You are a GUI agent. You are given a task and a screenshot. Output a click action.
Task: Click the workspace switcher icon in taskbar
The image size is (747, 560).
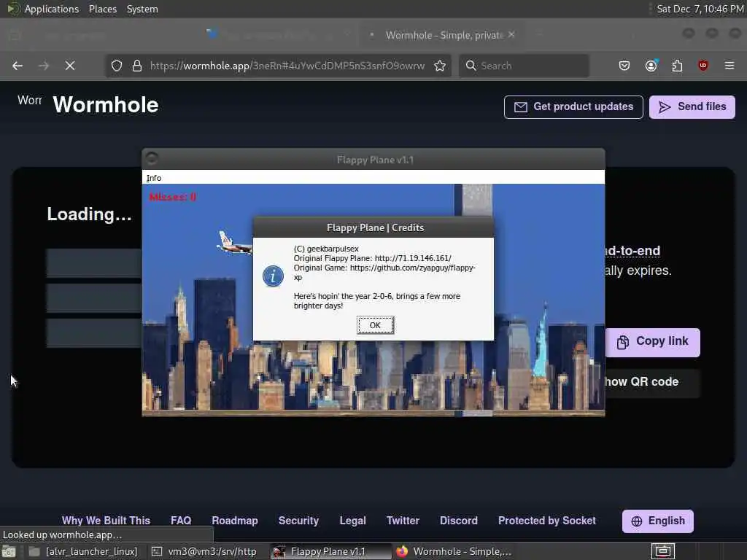(663, 551)
